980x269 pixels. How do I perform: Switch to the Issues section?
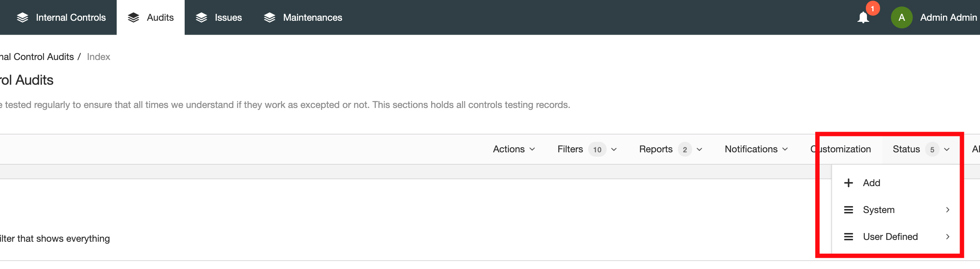point(228,17)
